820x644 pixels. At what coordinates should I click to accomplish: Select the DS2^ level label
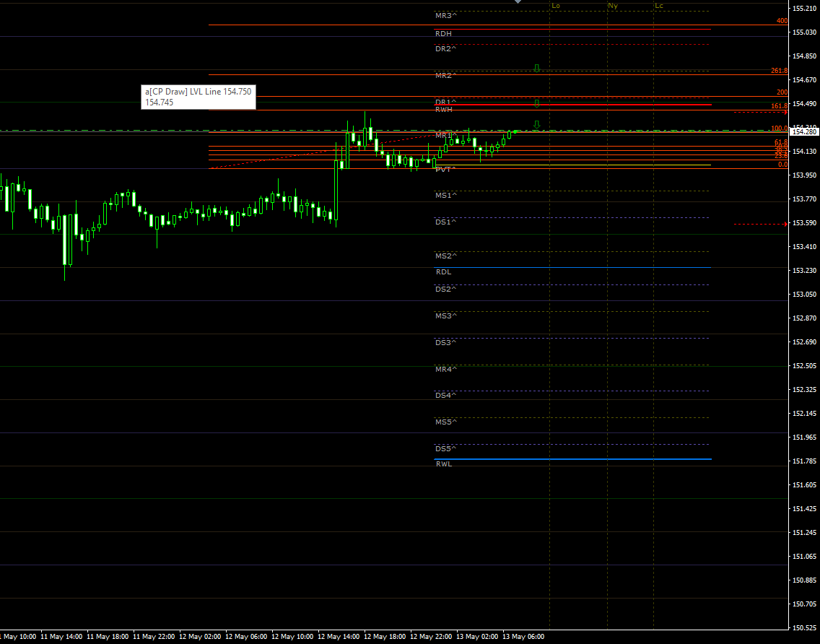(x=445, y=289)
